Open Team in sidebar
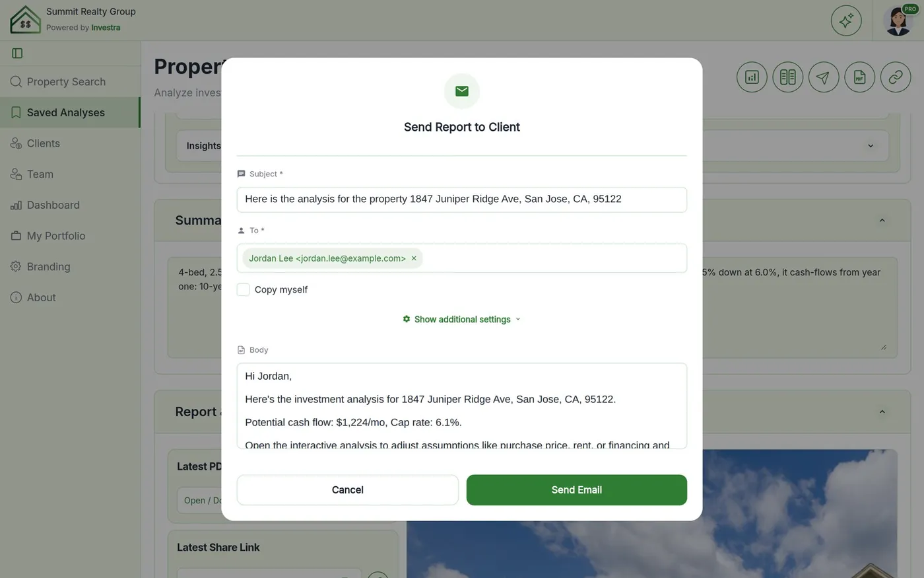 point(70,174)
